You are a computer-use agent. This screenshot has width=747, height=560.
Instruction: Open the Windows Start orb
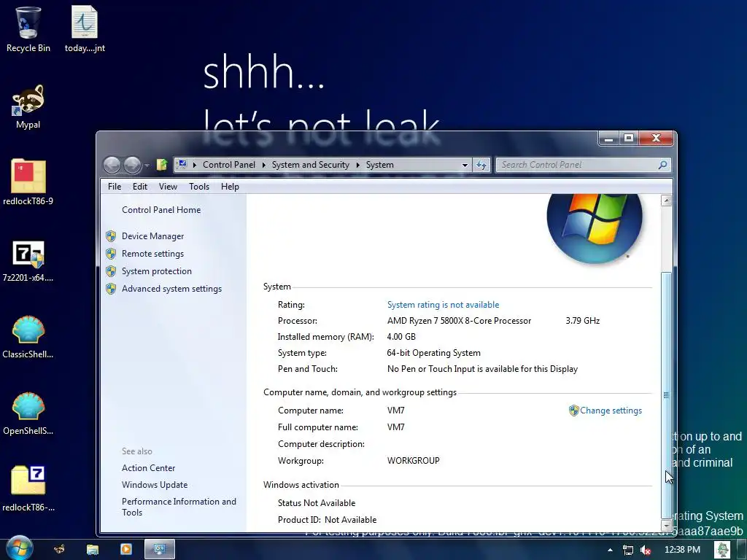tap(20, 548)
